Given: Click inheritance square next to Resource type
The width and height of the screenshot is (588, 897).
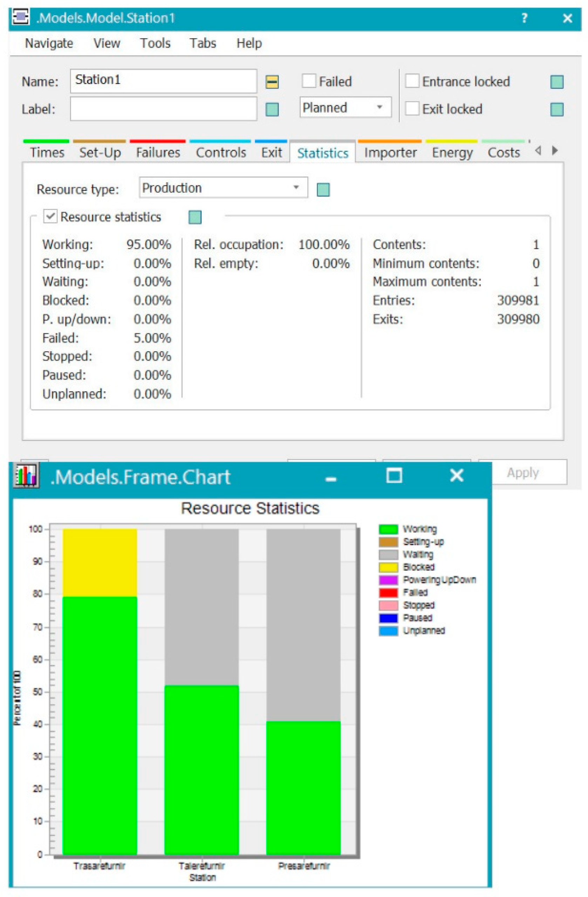Looking at the screenshot, I should point(323,190).
